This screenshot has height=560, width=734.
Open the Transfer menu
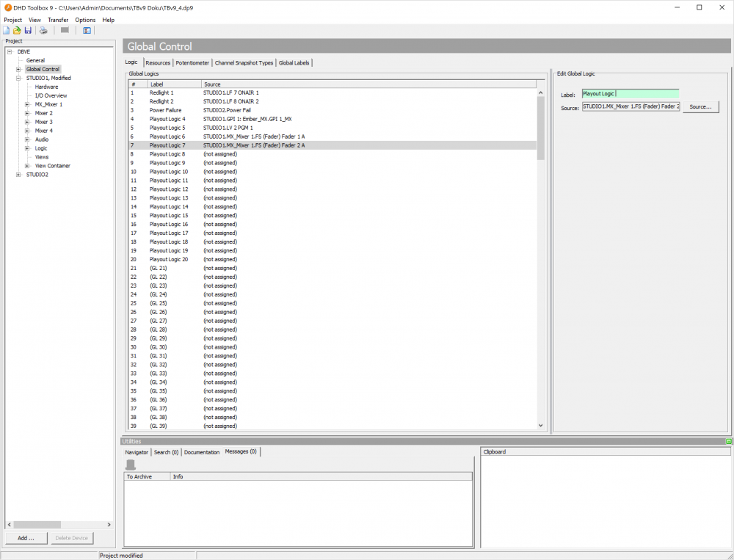click(58, 20)
